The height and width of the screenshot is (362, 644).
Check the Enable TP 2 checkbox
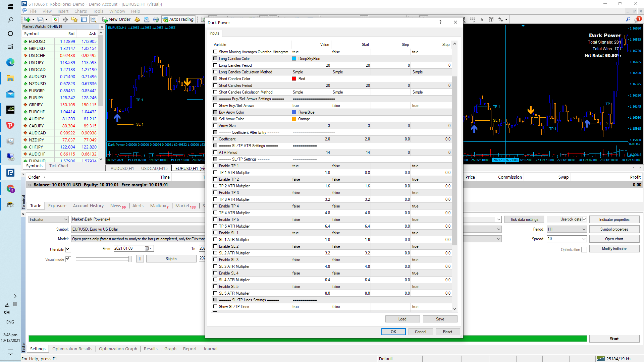coord(215,179)
